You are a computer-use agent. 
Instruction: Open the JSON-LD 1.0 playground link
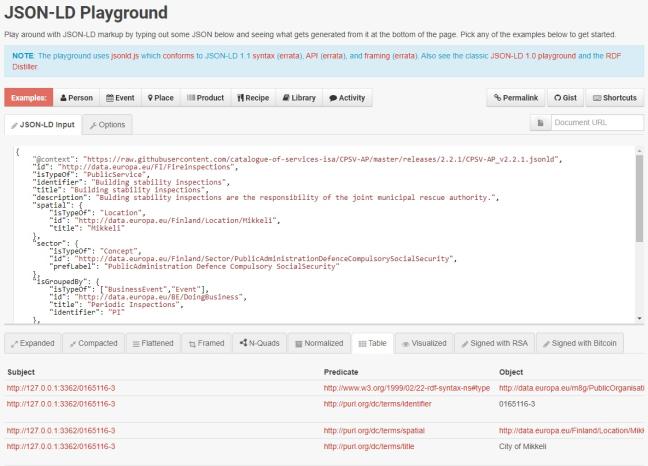(x=533, y=56)
